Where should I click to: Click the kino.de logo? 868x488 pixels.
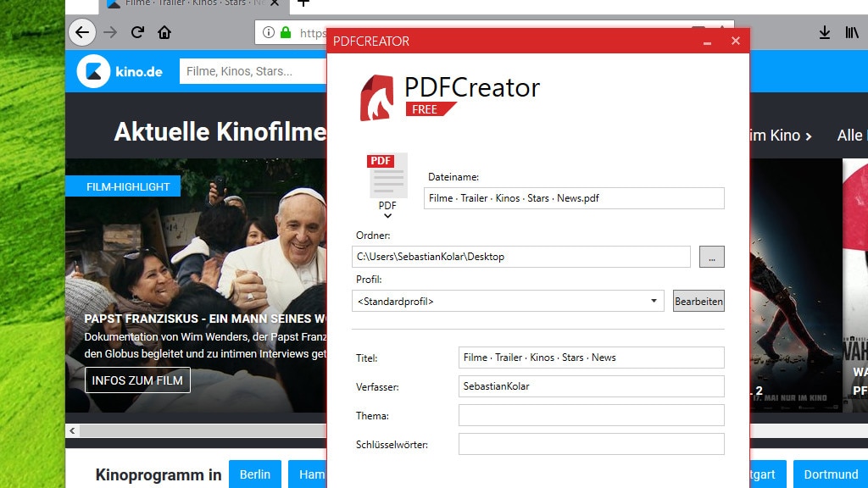point(120,71)
